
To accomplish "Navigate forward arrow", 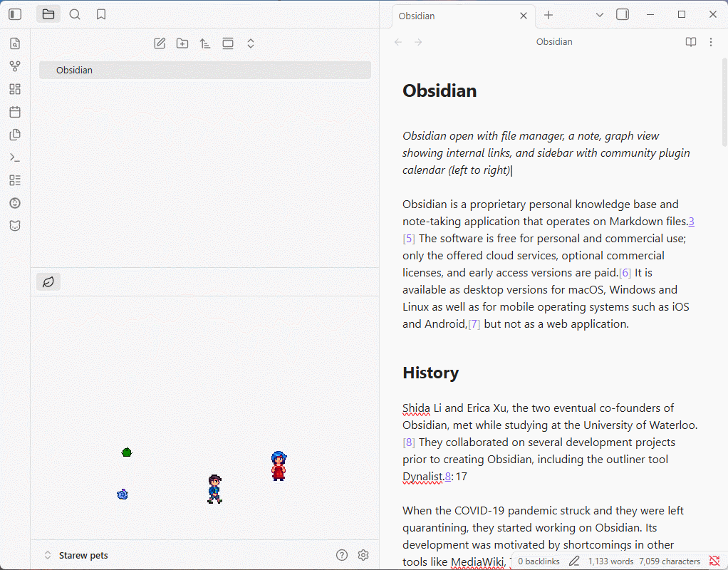I will click(x=418, y=42).
